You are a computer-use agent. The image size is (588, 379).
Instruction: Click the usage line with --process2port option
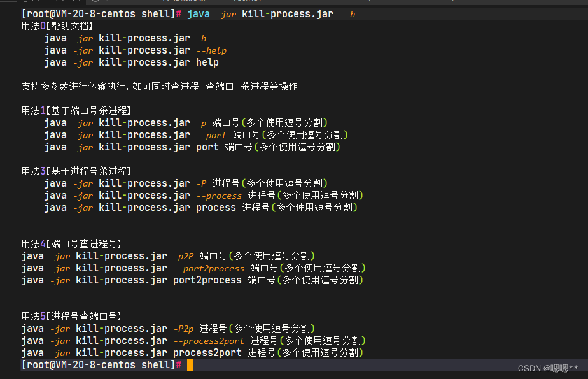point(193,341)
